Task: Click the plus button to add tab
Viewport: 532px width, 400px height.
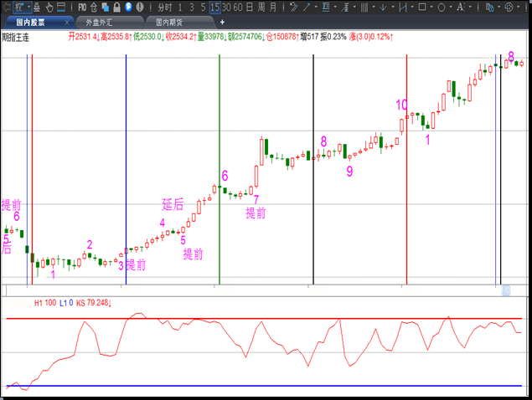Action: point(222,22)
